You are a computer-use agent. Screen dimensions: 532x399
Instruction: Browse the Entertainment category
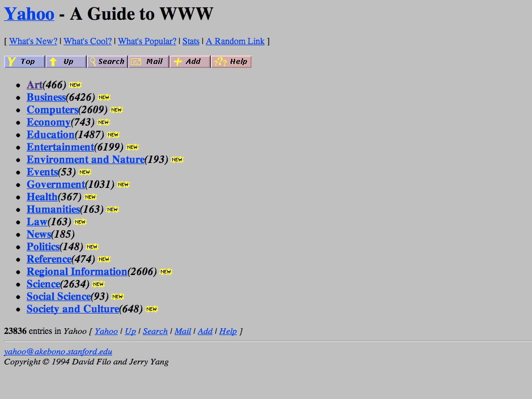[x=61, y=147]
